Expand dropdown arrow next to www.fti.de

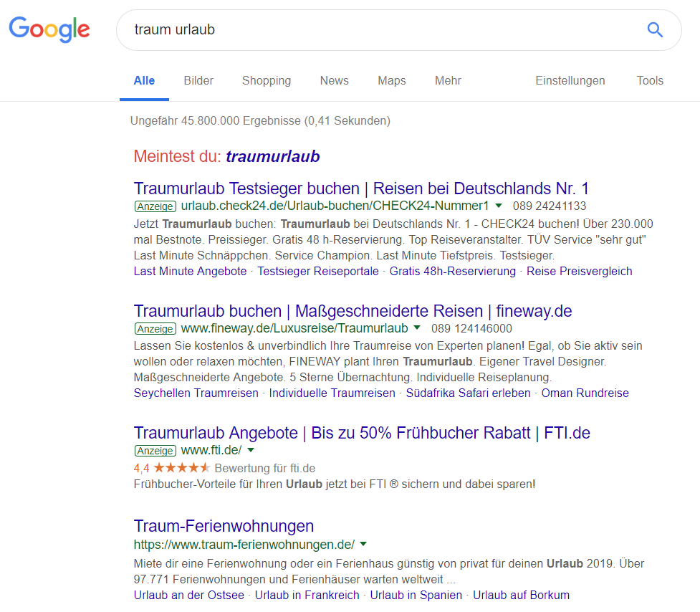pyautogui.click(x=251, y=450)
